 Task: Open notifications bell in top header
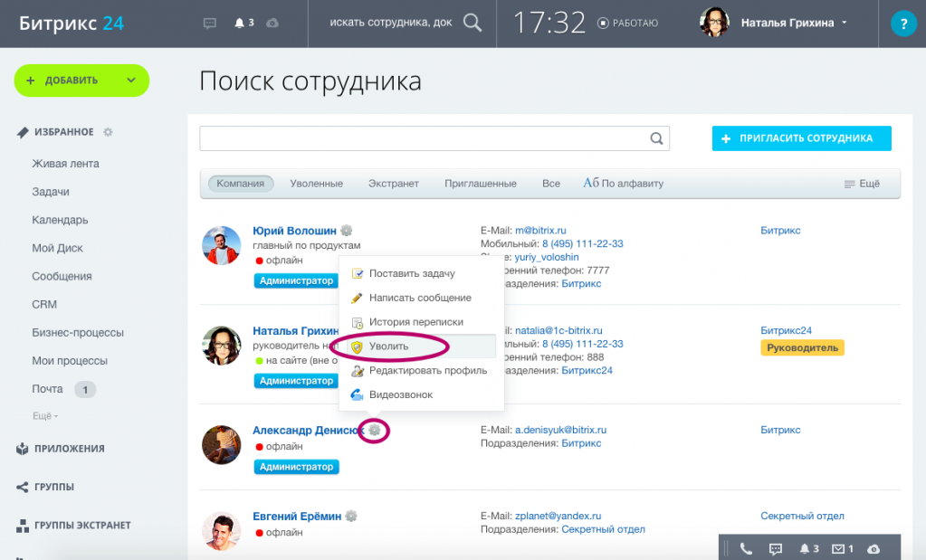239,23
